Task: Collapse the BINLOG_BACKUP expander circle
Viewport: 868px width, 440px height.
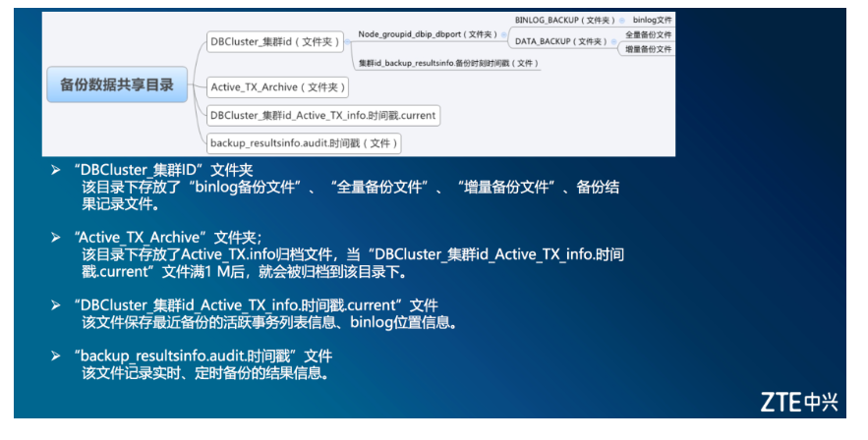Action: pyautogui.click(x=622, y=21)
